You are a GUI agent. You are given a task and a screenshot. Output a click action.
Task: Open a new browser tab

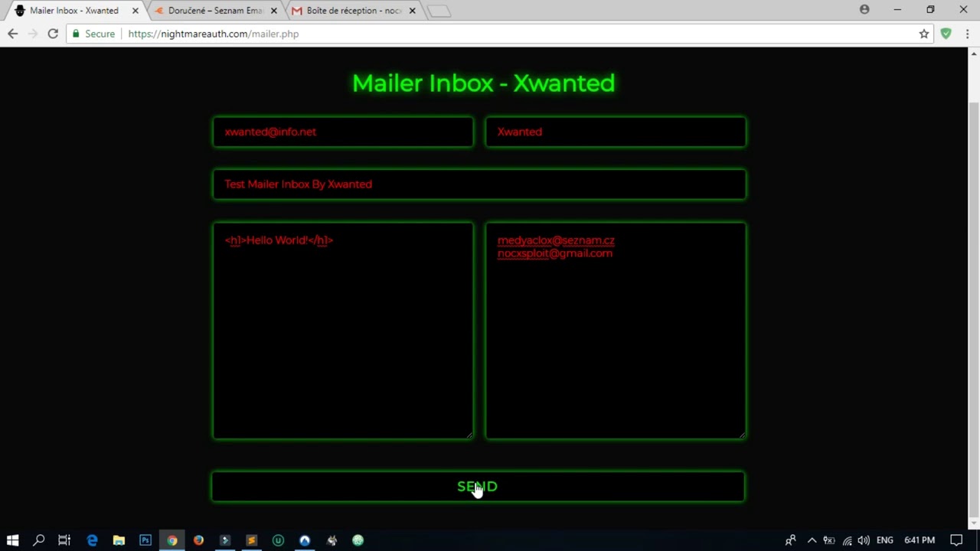[439, 11]
